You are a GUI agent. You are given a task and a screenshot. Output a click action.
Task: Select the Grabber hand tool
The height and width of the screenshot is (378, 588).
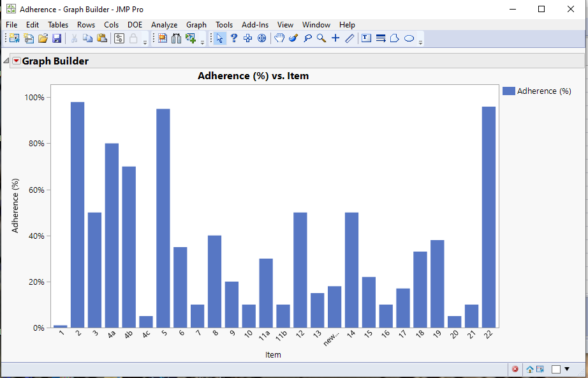click(279, 38)
